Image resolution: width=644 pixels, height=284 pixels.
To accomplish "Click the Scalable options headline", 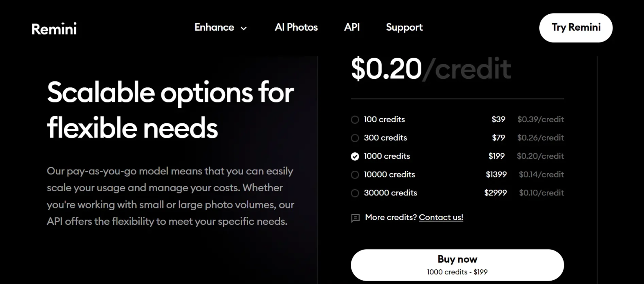I will (x=170, y=110).
